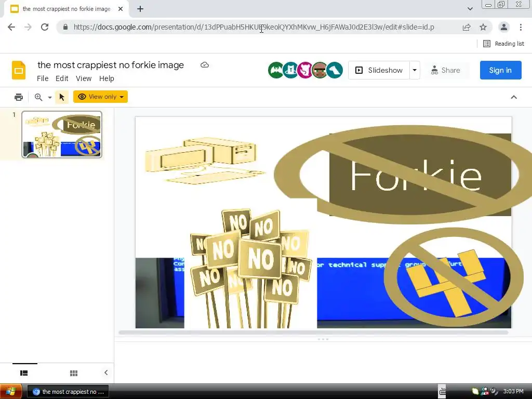The width and height of the screenshot is (532, 399).
Task: Click the Google Slides home logo
Action: pyautogui.click(x=19, y=70)
